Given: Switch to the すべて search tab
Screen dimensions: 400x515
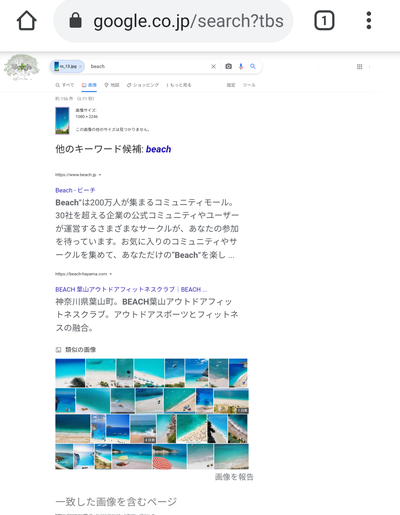Looking at the screenshot, I should click(65, 85).
